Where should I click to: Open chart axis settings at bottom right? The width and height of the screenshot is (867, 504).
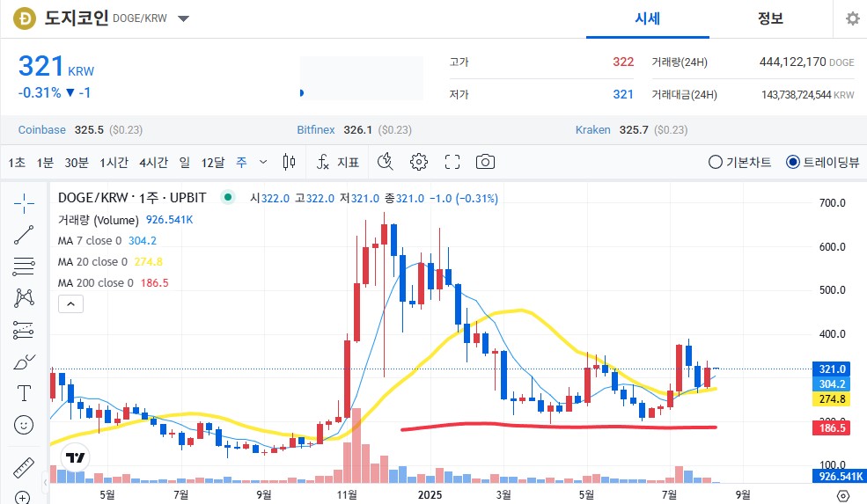[843, 495]
